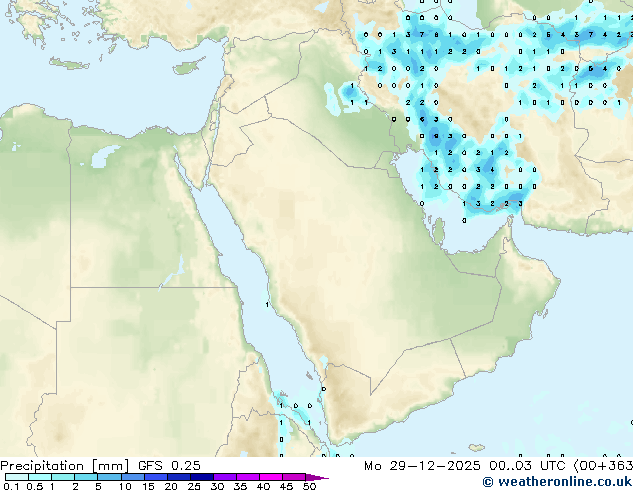Click the island of Cyprus on map
The width and height of the screenshot is (634, 490).
[188, 67]
